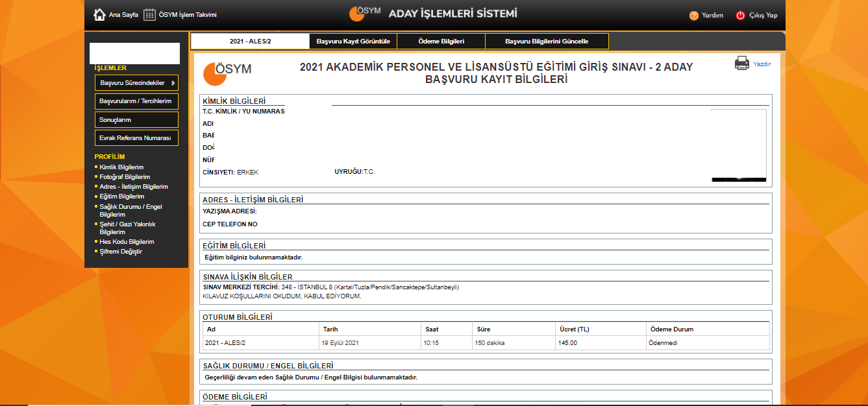The width and height of the screenshot is (868, 406).
Task: Click the Ödeme Durum column header
Action: coord(671,329)
